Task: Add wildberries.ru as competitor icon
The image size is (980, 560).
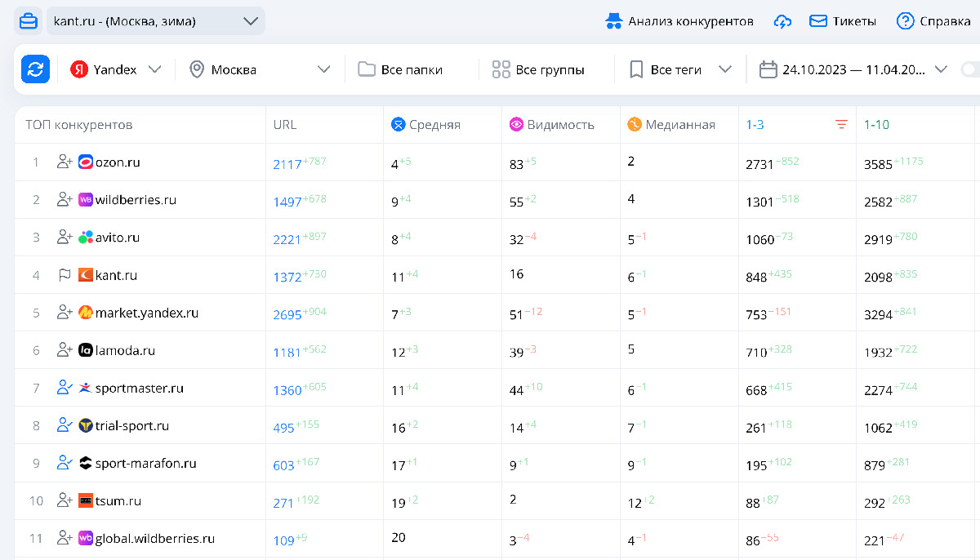Action: click(65, 199)
